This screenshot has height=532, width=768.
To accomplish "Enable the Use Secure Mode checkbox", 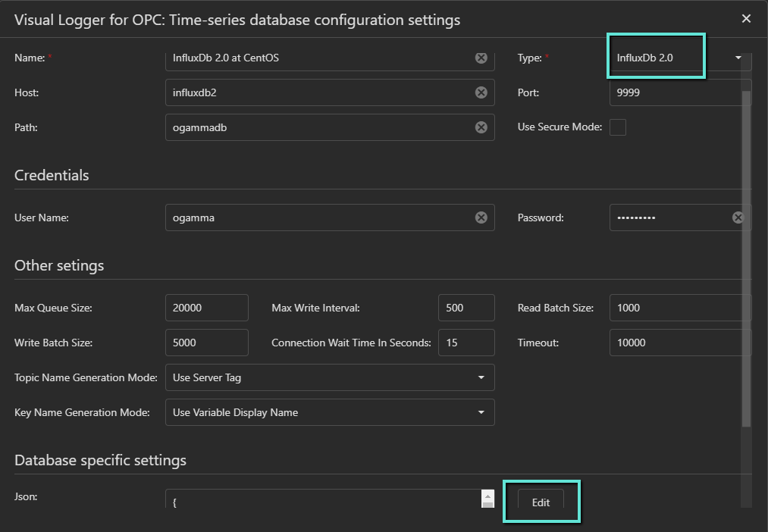I will [618, 127].
